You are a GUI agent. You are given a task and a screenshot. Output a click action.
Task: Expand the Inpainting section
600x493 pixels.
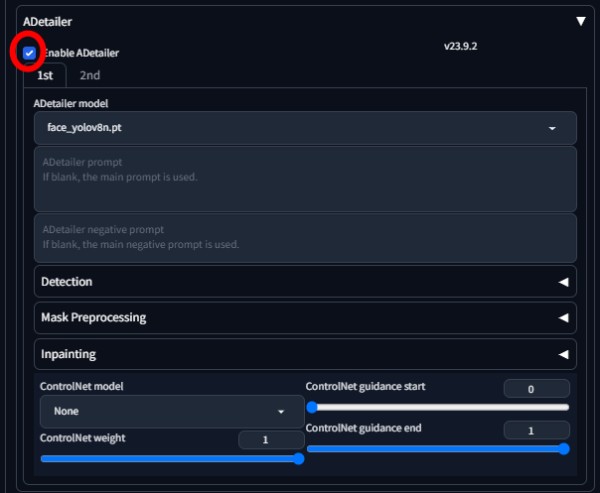click(305, 354)
